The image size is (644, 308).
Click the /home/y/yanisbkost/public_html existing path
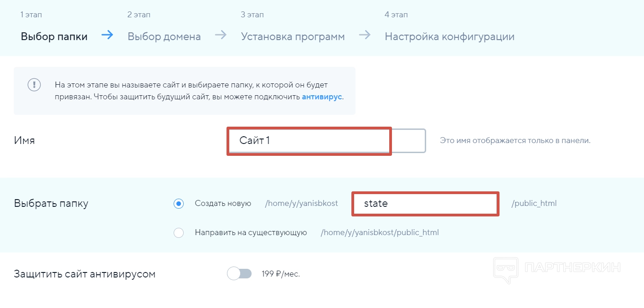click(380, 232)
